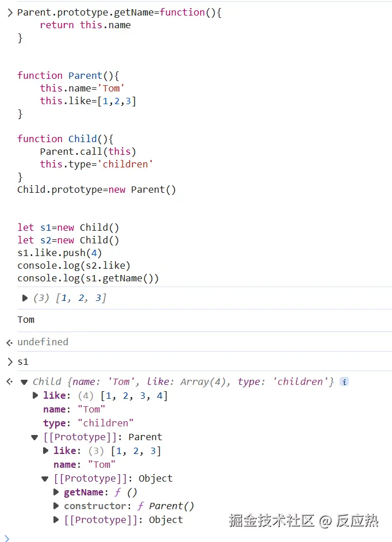Click the let s1=new Child() line
Screen dimensions: 392x542
(68, 228)
